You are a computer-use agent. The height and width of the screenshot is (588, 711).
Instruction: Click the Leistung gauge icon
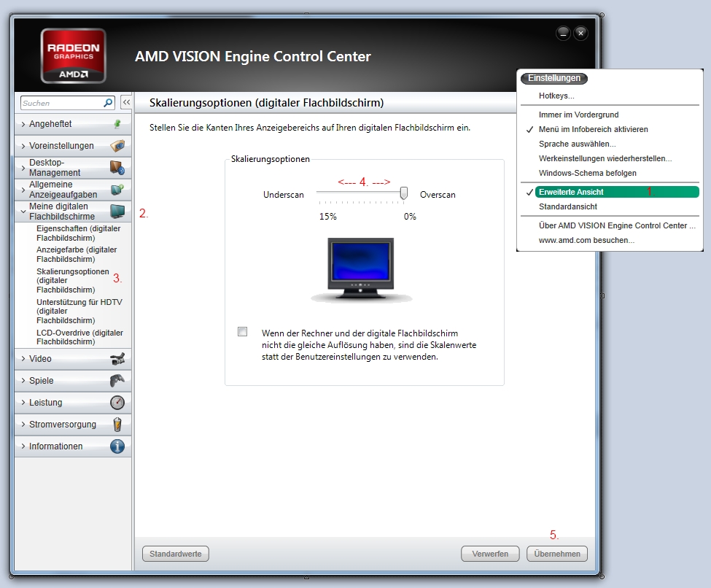[x=117, y=403]
